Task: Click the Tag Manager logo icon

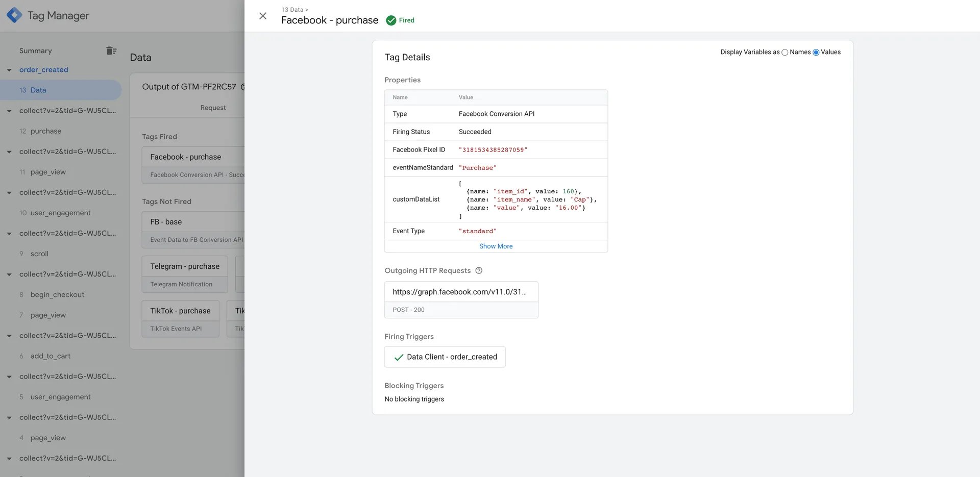Action: 14,15
